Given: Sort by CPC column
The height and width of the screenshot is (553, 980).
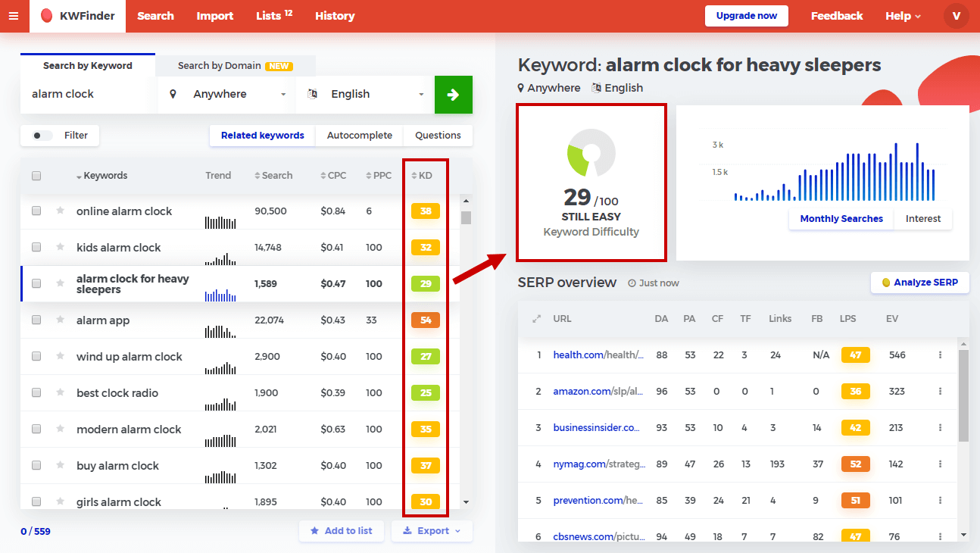Looking at the screenshot, I should 333,176.
